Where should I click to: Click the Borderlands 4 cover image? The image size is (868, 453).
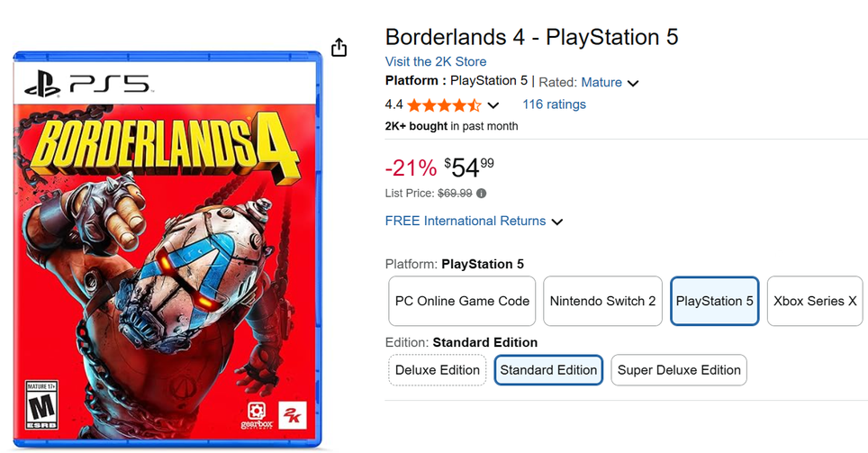point(167,252)
